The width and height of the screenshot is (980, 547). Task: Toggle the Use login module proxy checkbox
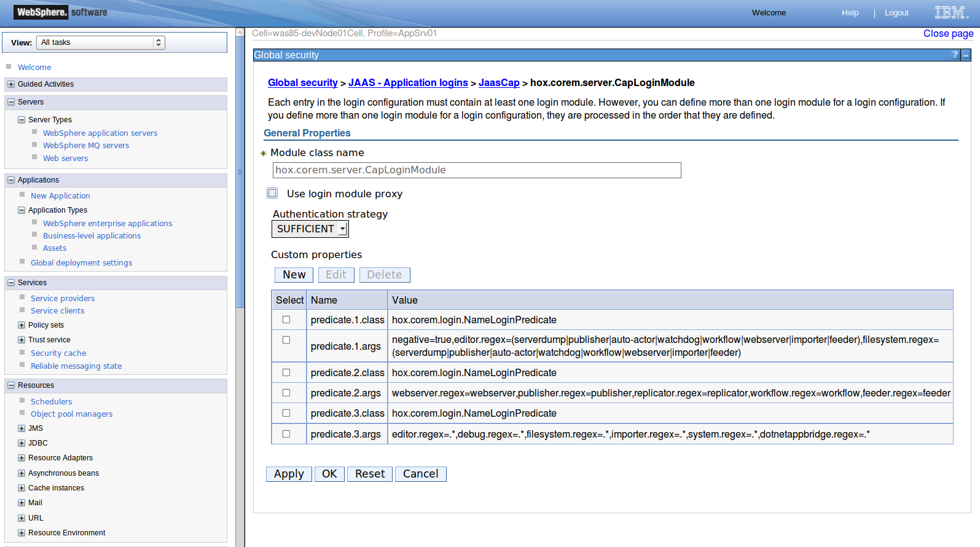click(272, 193)
